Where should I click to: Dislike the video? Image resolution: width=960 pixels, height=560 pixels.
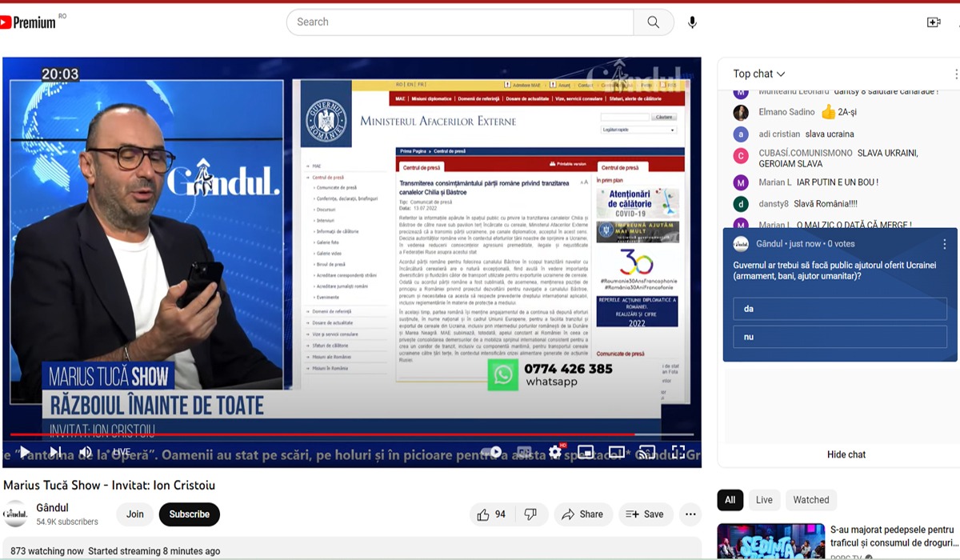pos(530,514)
